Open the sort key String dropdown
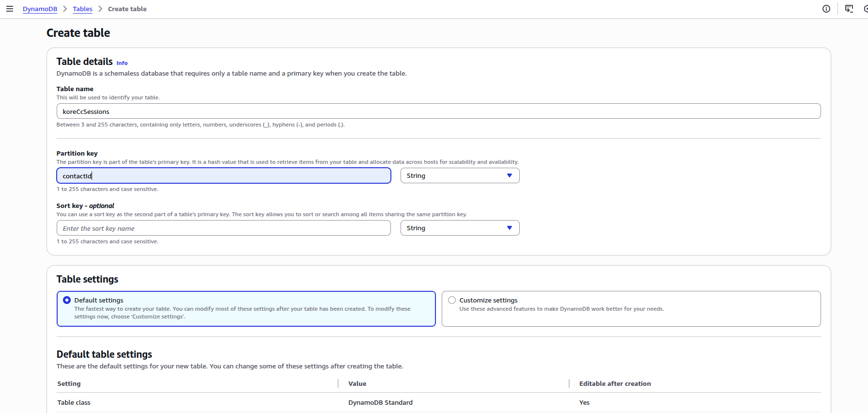 pyautogui.click(x=460, y=228)
